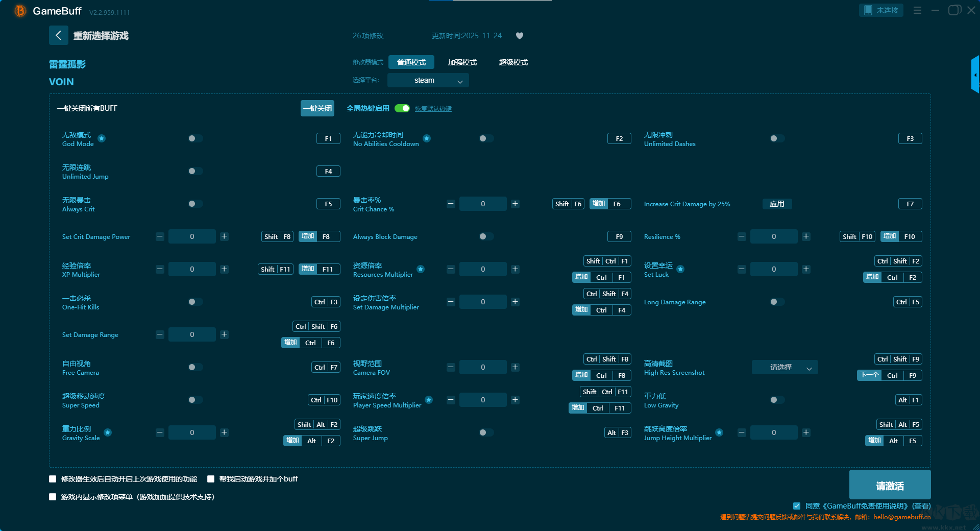Screen dimensions: 980x531
Task: Toggle Always Block Damage switch
Action: tap(486, 236)
